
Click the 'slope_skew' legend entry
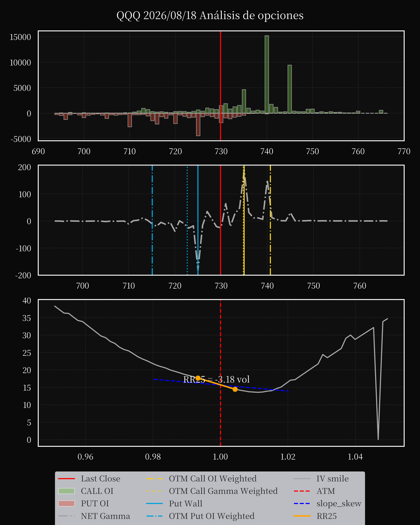(x=327, y=503)
